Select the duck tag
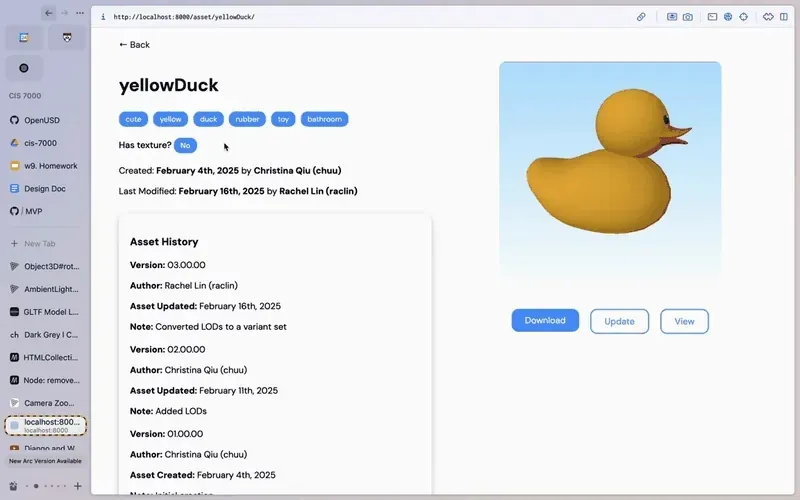800x500 pixels. pos(208,119)
